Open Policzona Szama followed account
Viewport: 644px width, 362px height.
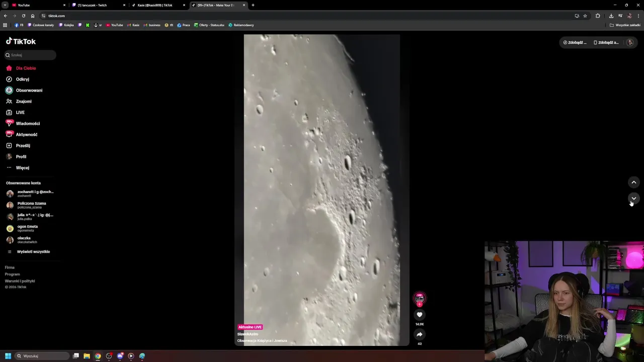click(x=26, y=205)
